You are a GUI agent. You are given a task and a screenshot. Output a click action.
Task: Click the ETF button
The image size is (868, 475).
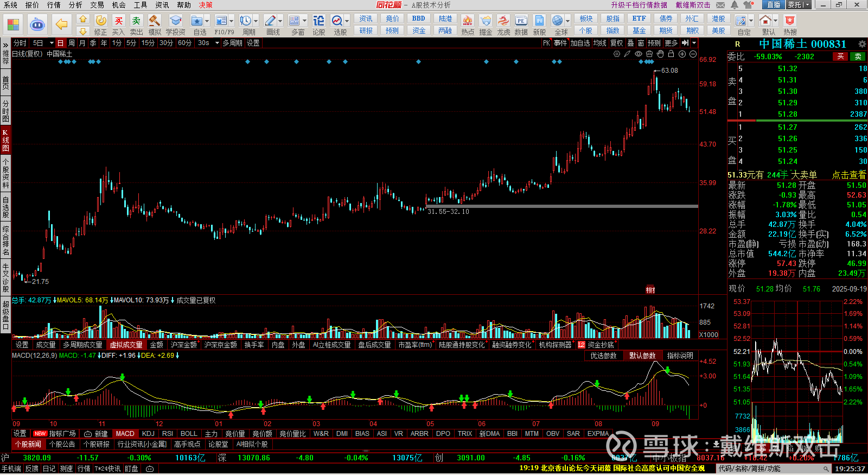[x=639, y=18]
